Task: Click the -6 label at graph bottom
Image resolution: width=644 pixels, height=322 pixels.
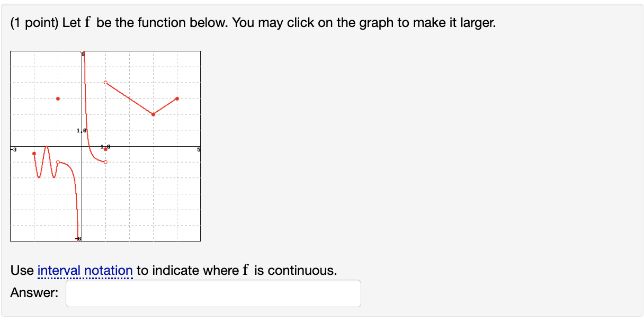Action: pos(78,238)
